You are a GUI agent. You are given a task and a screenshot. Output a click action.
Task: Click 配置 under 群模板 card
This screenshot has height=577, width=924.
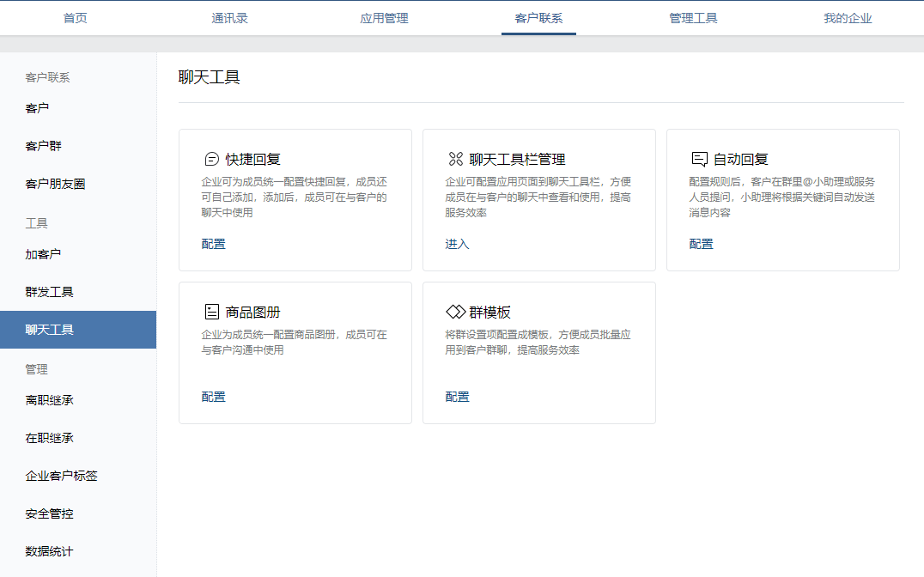(458, 397)
